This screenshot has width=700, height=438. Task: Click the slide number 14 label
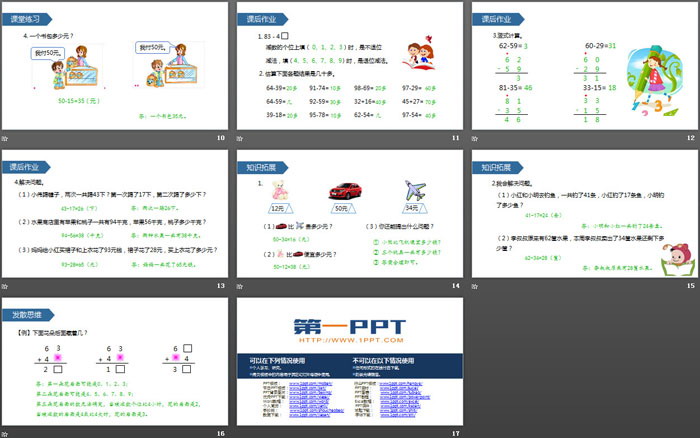tap(456, 286)
